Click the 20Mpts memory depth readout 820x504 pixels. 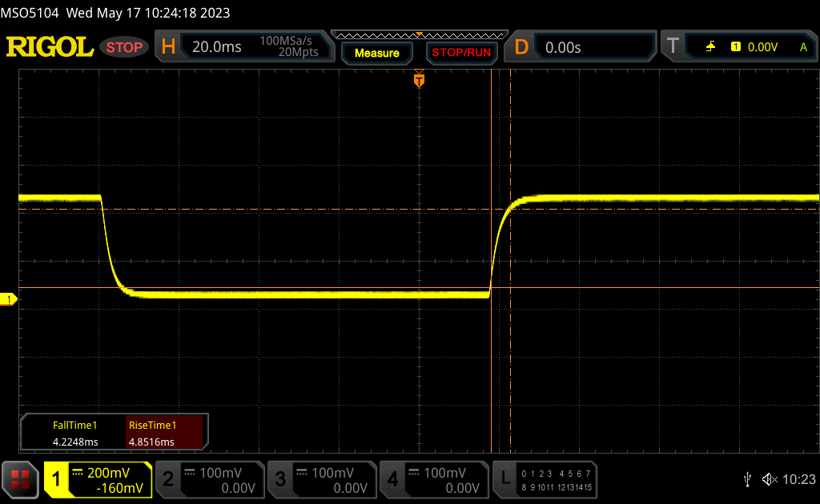click(x=298, y=52)
